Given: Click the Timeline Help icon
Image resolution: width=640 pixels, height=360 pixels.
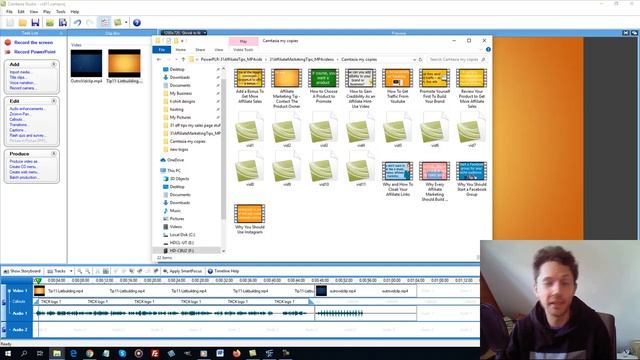Looking at the screenshot, I should 210,271.
